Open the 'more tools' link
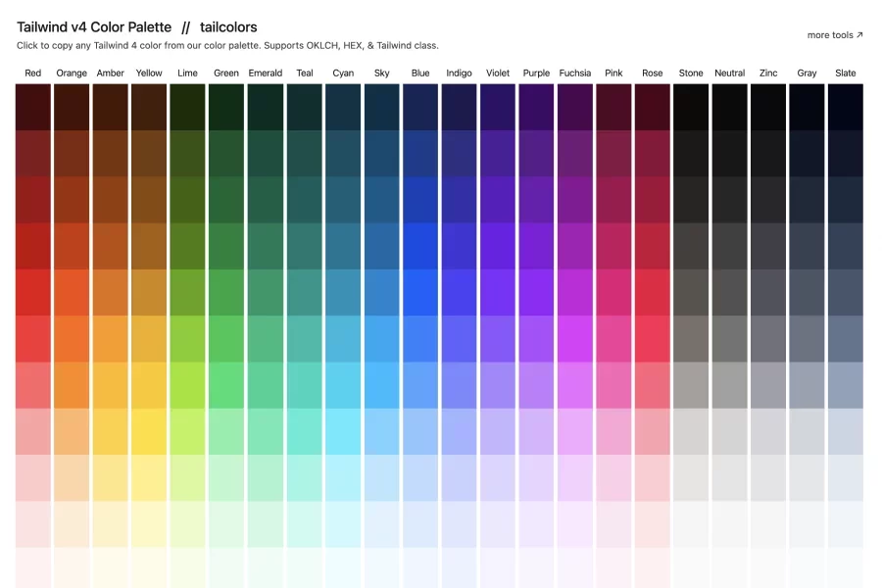882x588 pixels. (x=835, y=35)
